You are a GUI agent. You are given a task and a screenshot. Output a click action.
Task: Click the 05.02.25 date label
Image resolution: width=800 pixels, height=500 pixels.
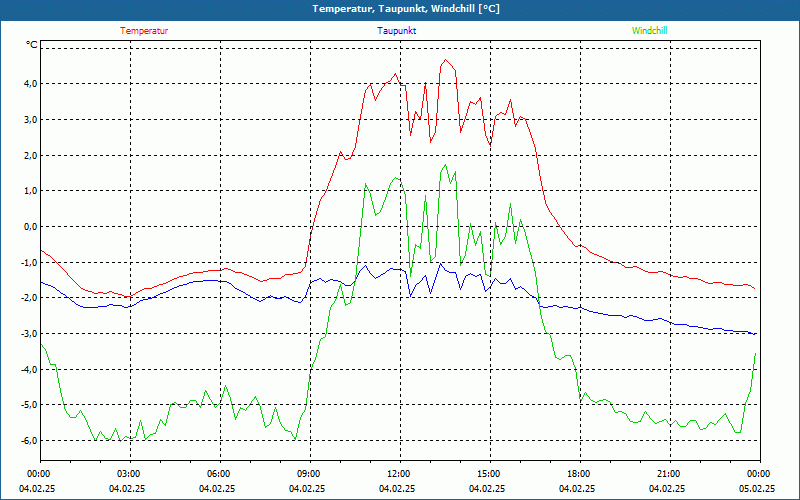point(757,488)
